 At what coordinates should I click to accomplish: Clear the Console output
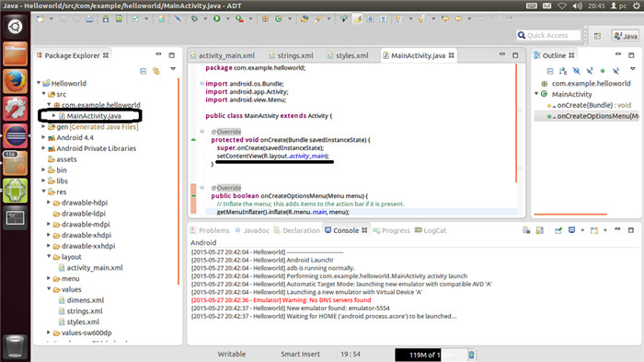pos(526,230)
